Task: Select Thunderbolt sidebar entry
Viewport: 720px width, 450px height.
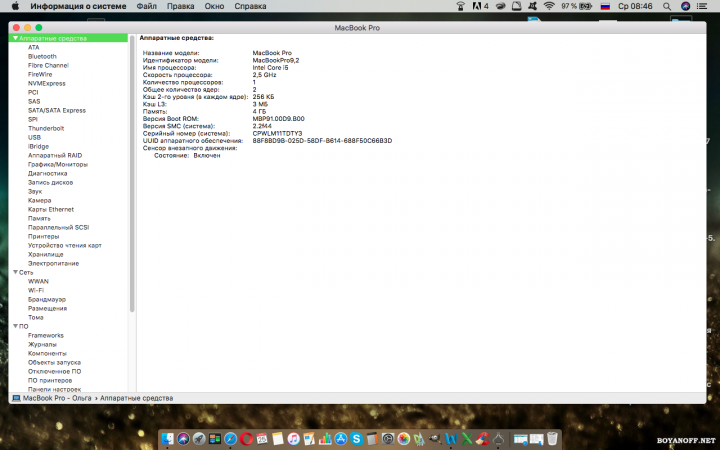Action: point(46,128)
